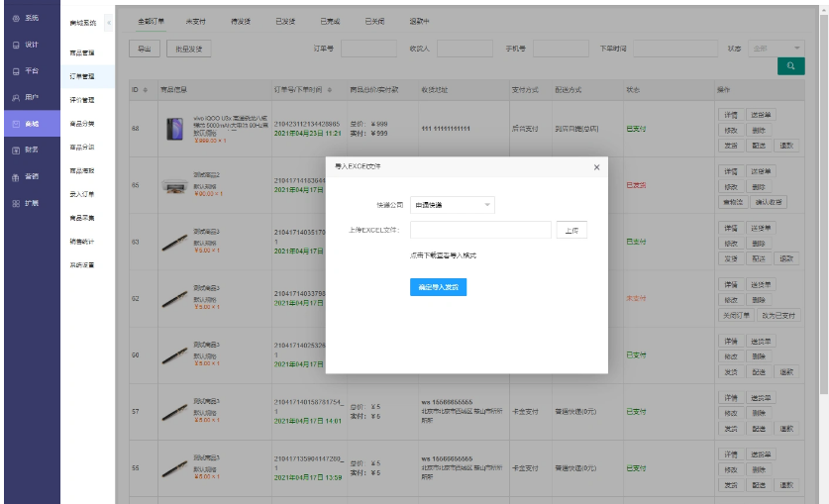Image resolution: width=829 pixels, height=504 pixels.
Task: Click the 确定导入发货 confirm button
Action: point(438,287)
